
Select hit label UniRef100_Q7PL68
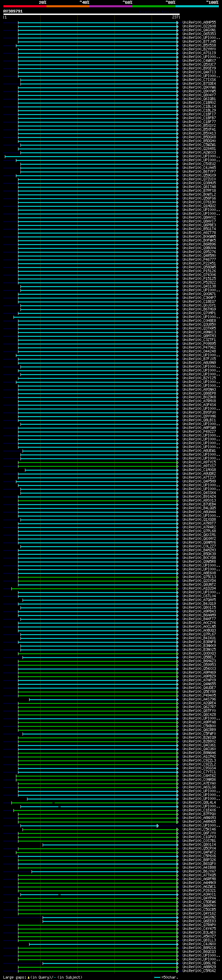(x=199, y=531)
